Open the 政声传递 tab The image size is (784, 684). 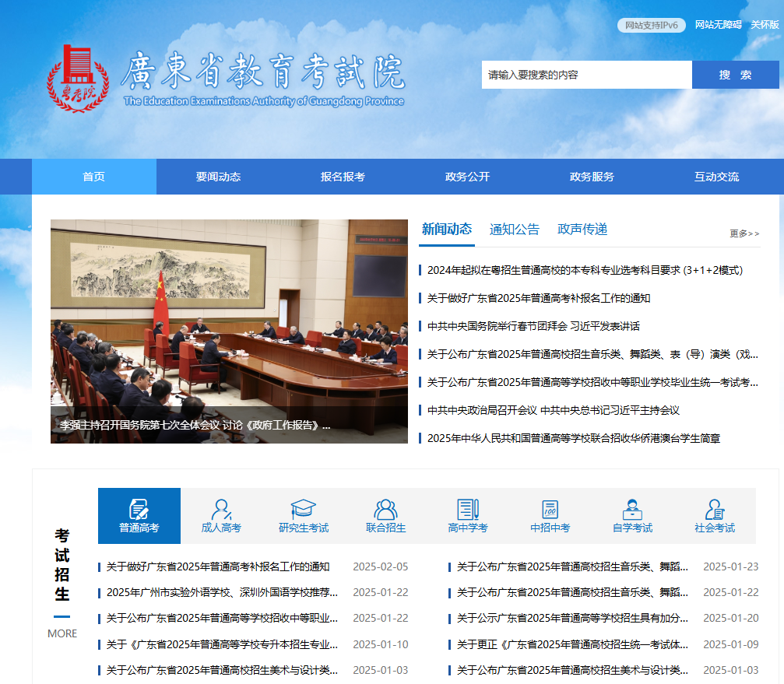[x=581, y=229]
